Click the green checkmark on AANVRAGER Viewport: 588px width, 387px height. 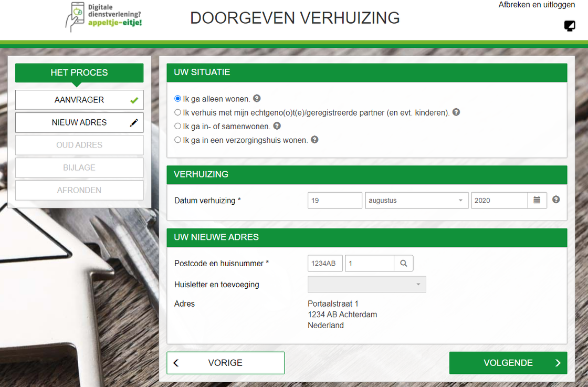click(x=134, y=100)
